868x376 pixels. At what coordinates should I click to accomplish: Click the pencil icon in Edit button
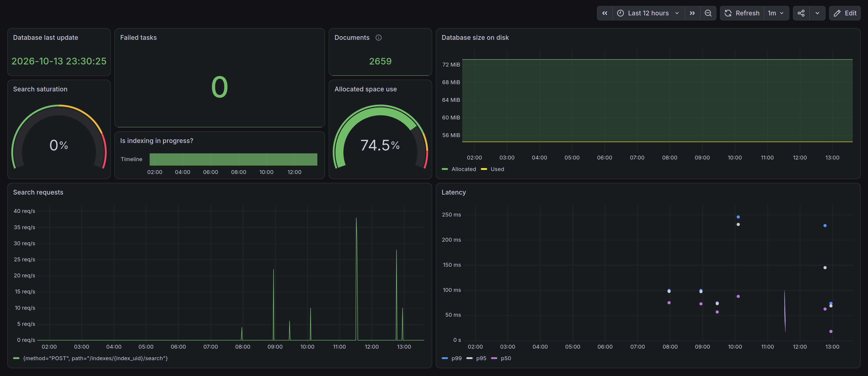tap(837, 13)
